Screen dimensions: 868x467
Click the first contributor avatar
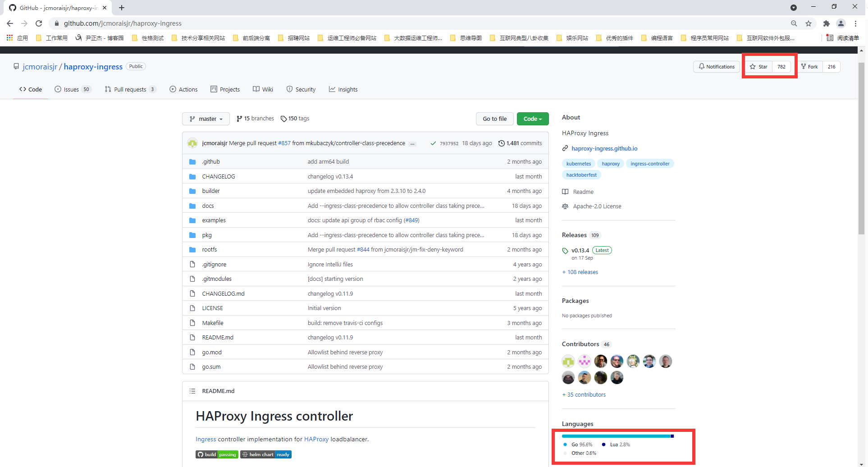click(568, 361)
